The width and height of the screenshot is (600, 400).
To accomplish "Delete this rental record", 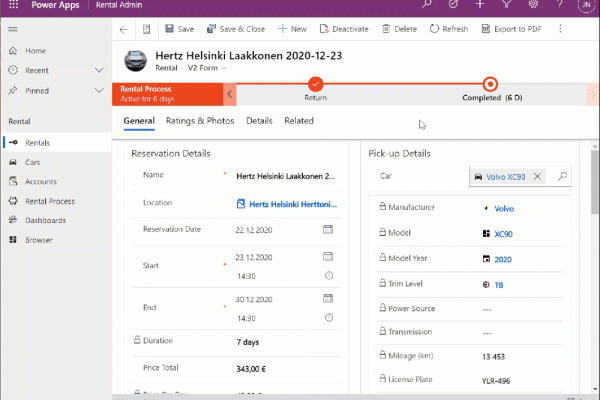I will (x=399, y=29).
